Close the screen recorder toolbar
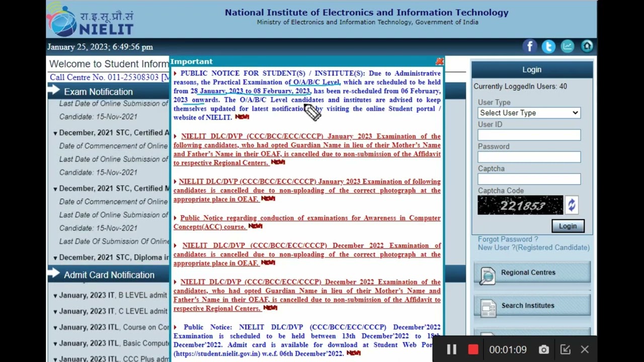 585,349
